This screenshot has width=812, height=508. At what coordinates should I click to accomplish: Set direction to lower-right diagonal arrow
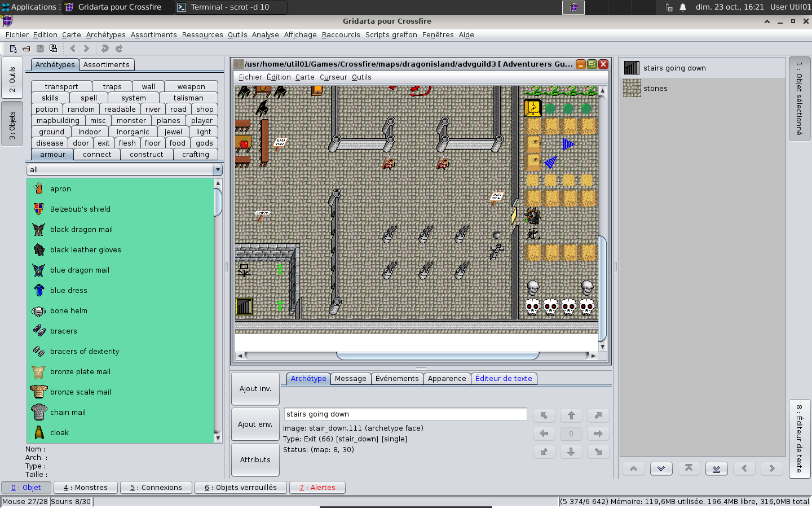(x=598, y=452)
